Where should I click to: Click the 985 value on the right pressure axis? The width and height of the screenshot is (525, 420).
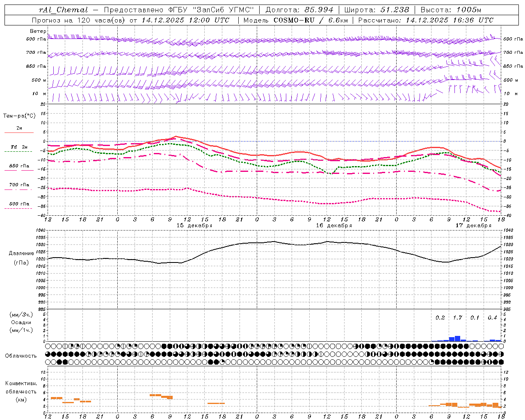(x=508, y=309)
